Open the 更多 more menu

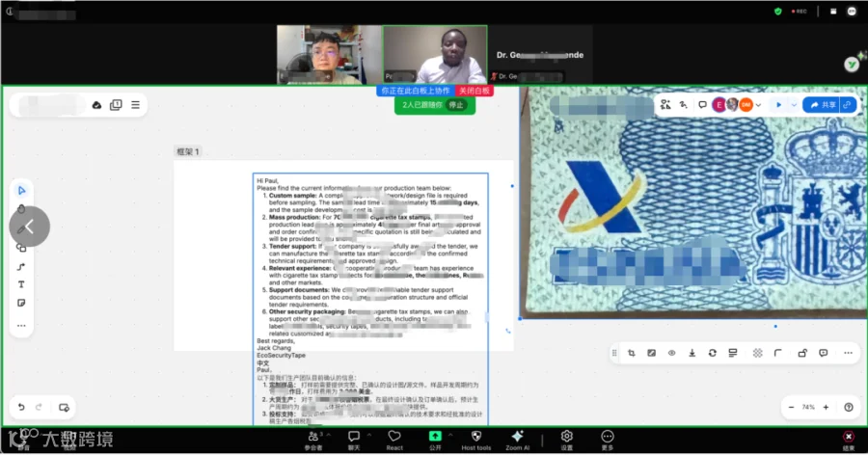coord(608,441)
